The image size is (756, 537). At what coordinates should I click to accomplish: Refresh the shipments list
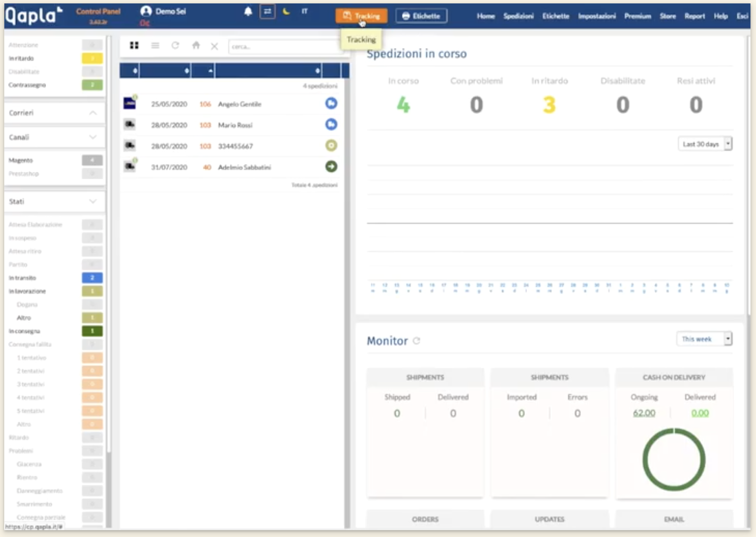(175, 46)
